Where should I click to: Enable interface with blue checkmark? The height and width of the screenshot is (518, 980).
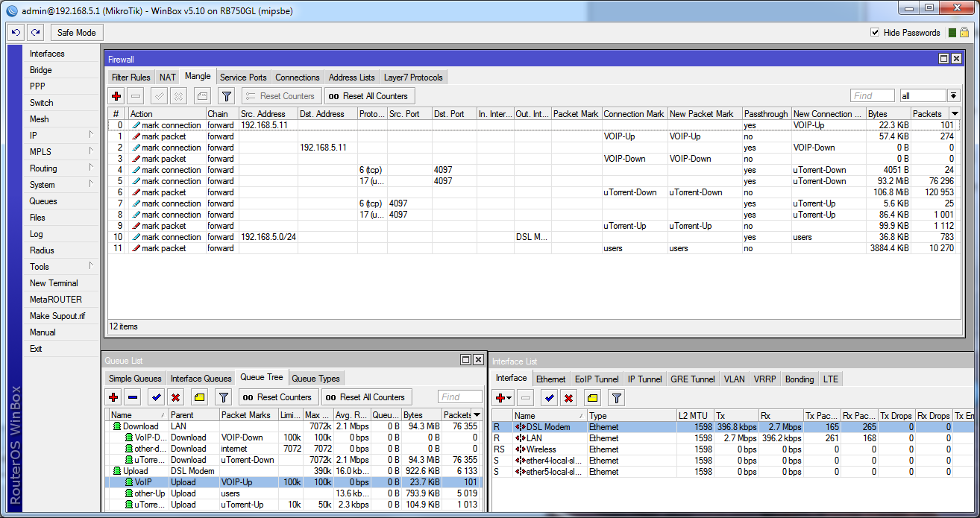tap(549, 398)
